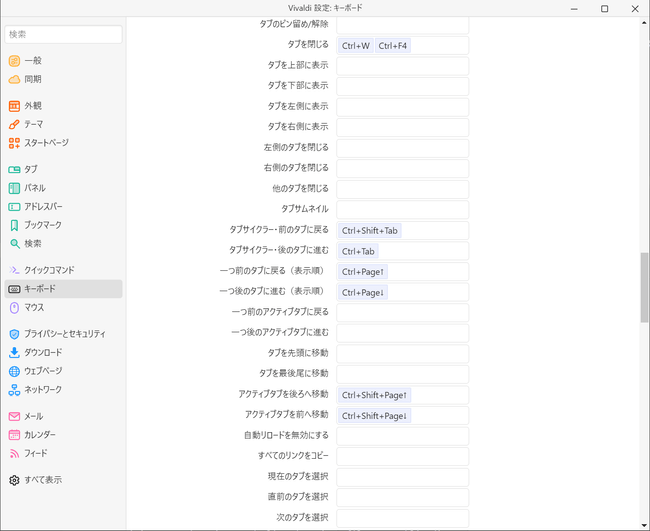Select the タブ icon in sidebar

pyautogui.click(x=14, y=170)
